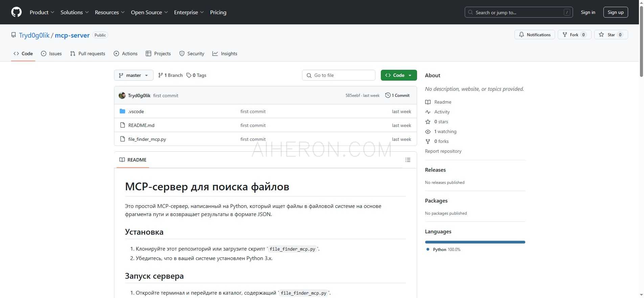Star this repository
Screen dimensions: 644x298
coord(611,35)
